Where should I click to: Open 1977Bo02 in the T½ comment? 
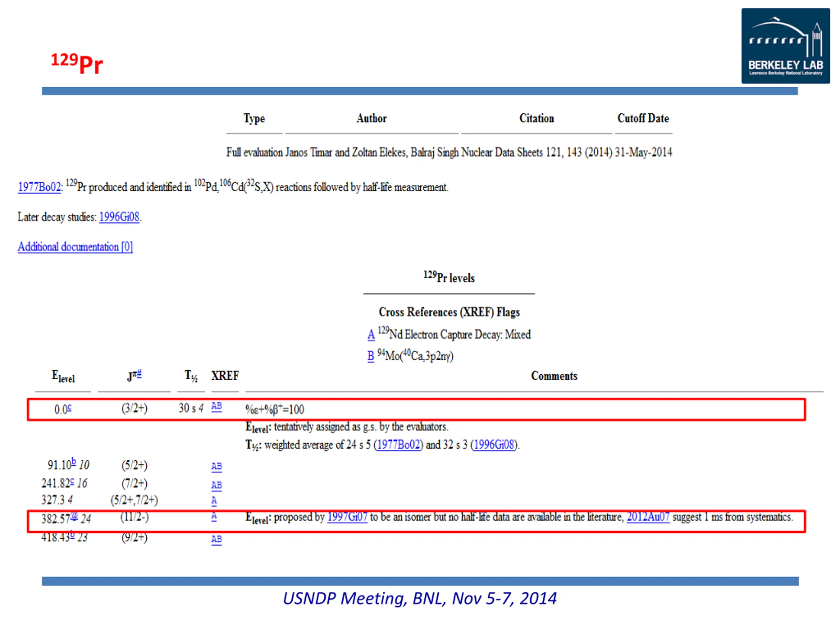(398, 445)
